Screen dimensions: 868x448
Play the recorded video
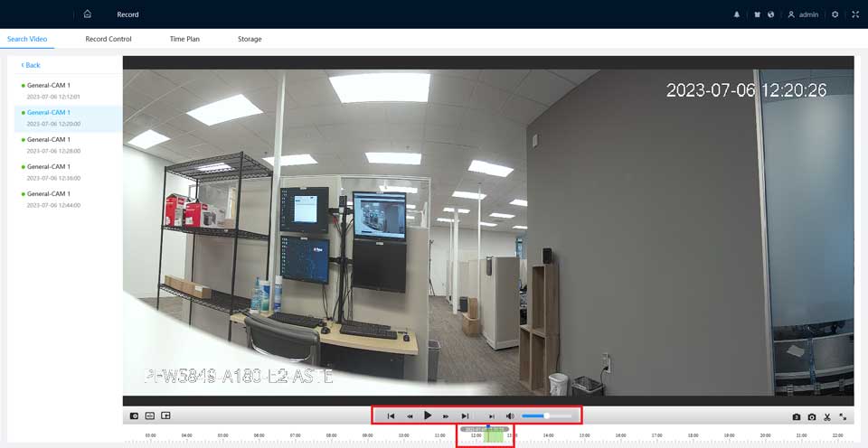point(428,415)
